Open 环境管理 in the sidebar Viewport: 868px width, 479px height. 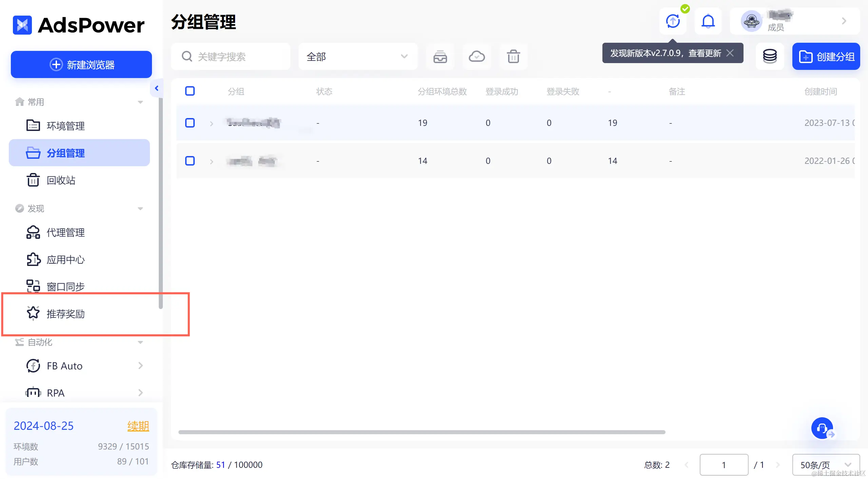point(66,126)
